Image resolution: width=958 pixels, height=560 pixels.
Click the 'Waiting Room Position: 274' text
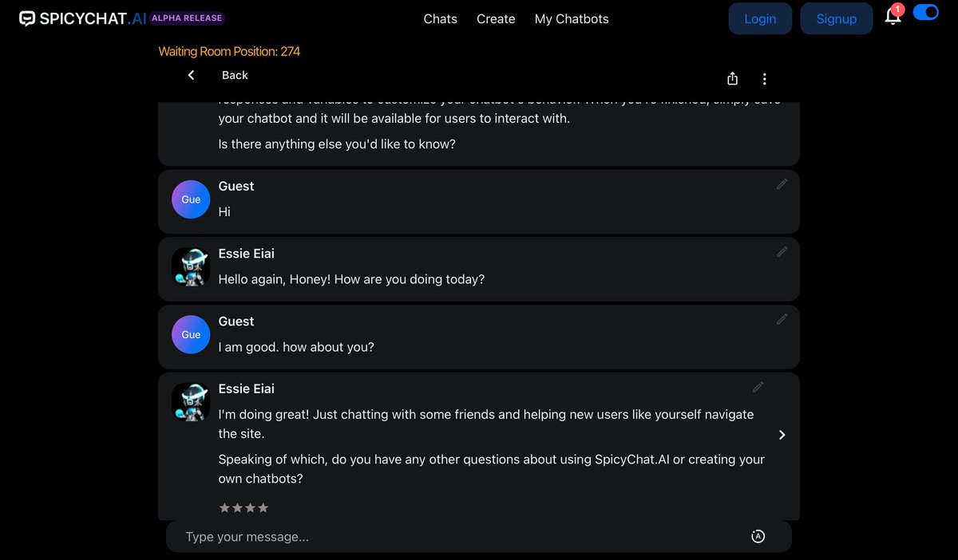(x=229, y=51)
